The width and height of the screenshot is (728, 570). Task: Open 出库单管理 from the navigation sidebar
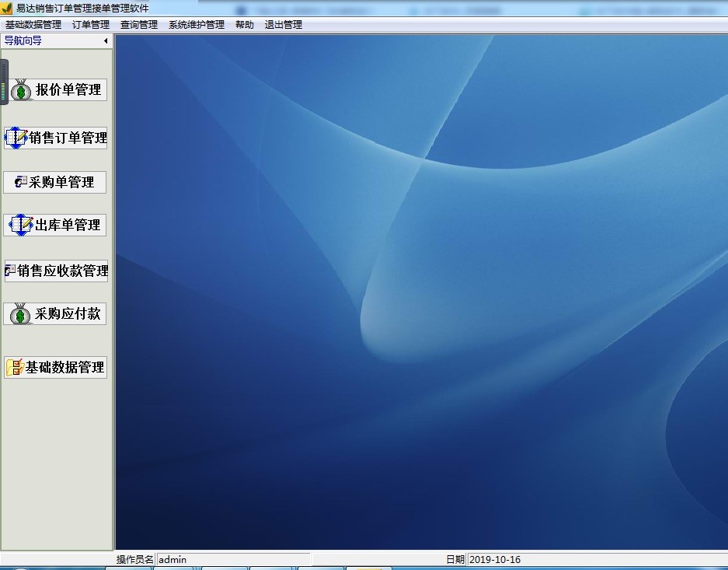click(x=21, y=226)
